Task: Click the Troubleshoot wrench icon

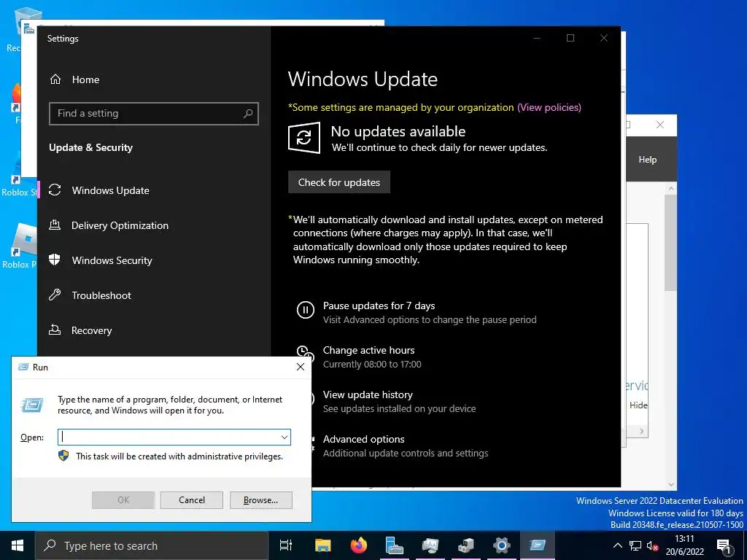Action: pos(55,295)
